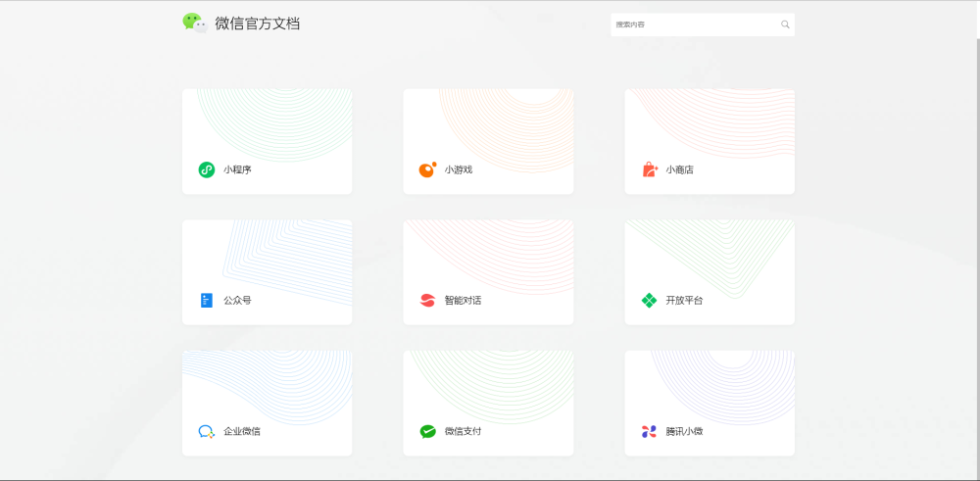Open the 企业微信 label text

point(242,432)
